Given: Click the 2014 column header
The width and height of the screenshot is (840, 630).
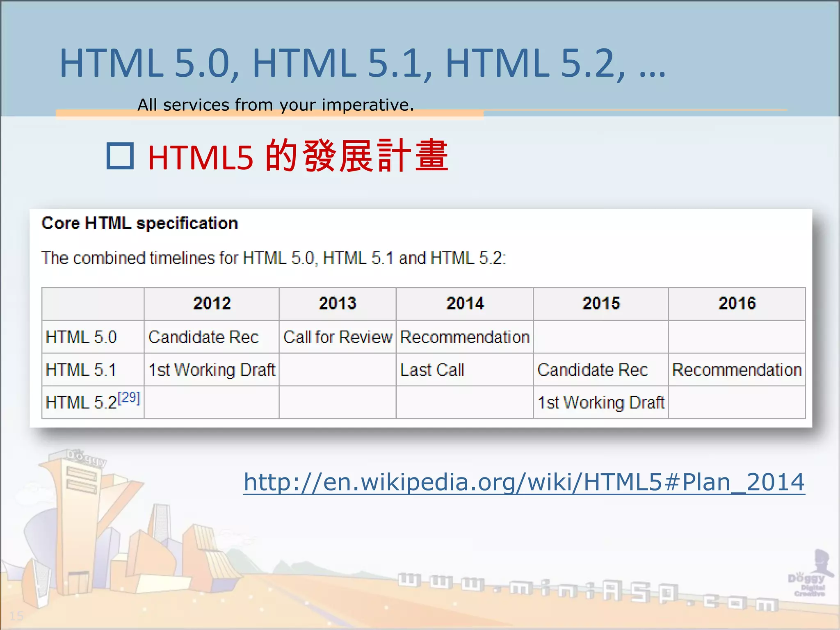Looking at the screenshot, I should [x=465, y=304].
